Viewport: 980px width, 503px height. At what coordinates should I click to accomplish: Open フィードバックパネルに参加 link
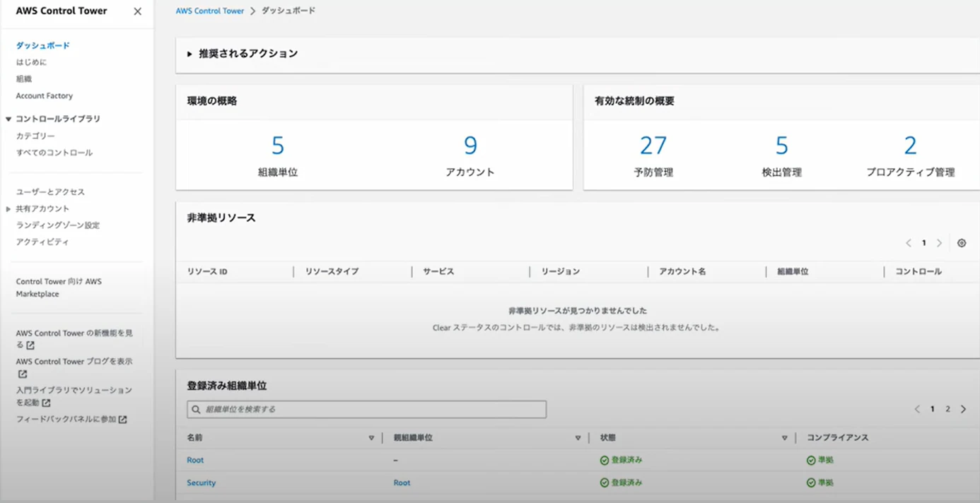(x=66, y=419)
